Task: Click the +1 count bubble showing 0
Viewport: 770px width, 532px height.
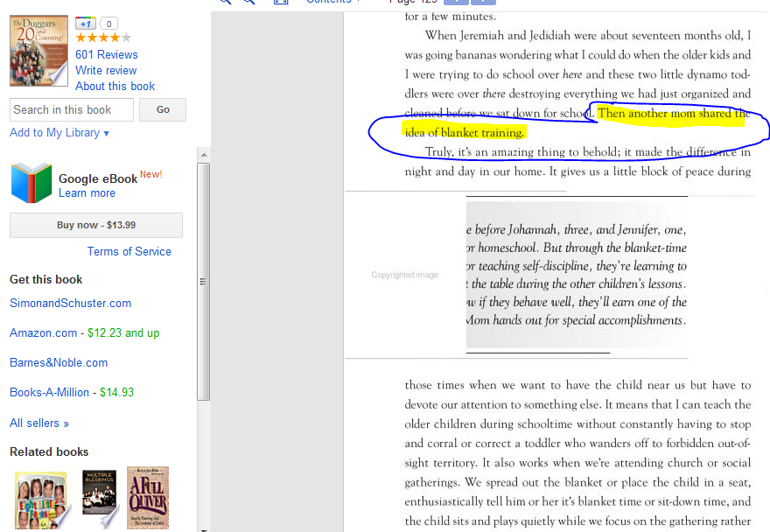Action: click(109, 24)
